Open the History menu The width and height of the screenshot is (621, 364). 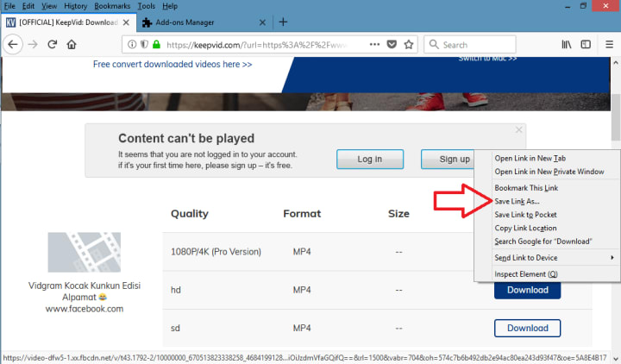tap(75, 6)
